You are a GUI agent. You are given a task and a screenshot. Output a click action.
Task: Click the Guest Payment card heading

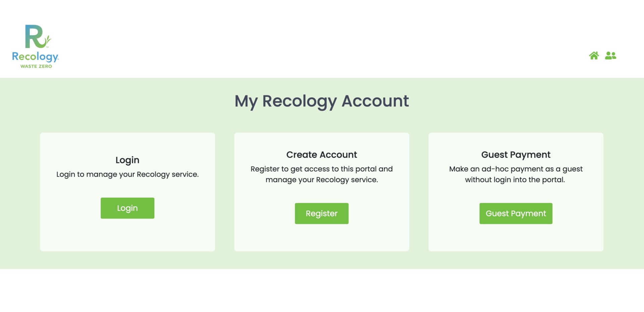point(516,155)
